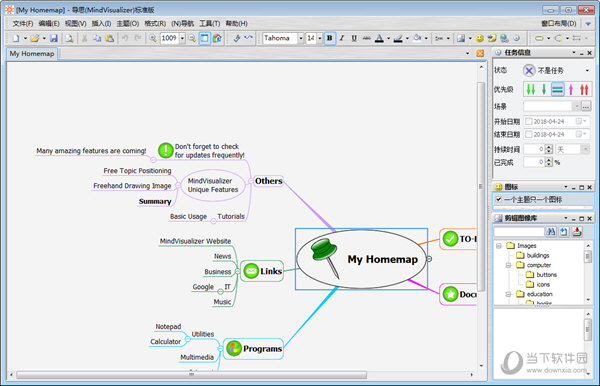Enable the 开始日期 start date checkbox

[528, 121]
